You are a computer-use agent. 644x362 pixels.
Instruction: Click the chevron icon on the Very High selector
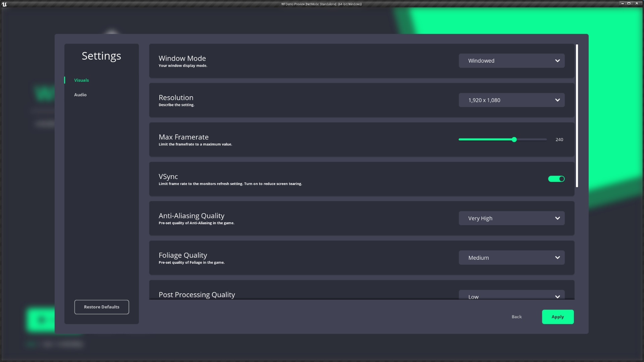tap(557, 218)
